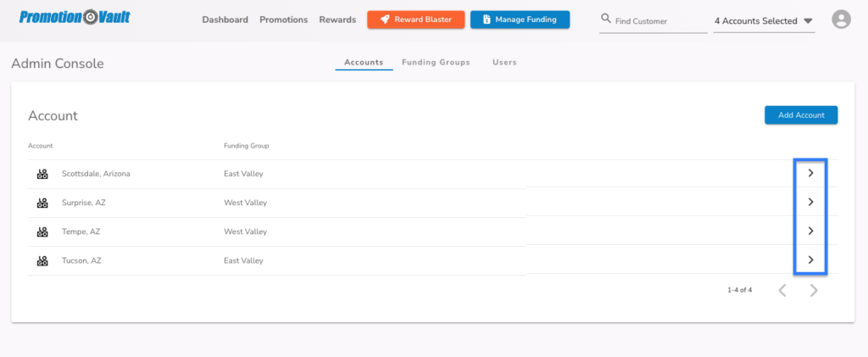The width and height of the screenshot is (868, 357).
Task: Open the Tempe, AZ row chevron
Action: pyautogui.click(x=811, y=231)
